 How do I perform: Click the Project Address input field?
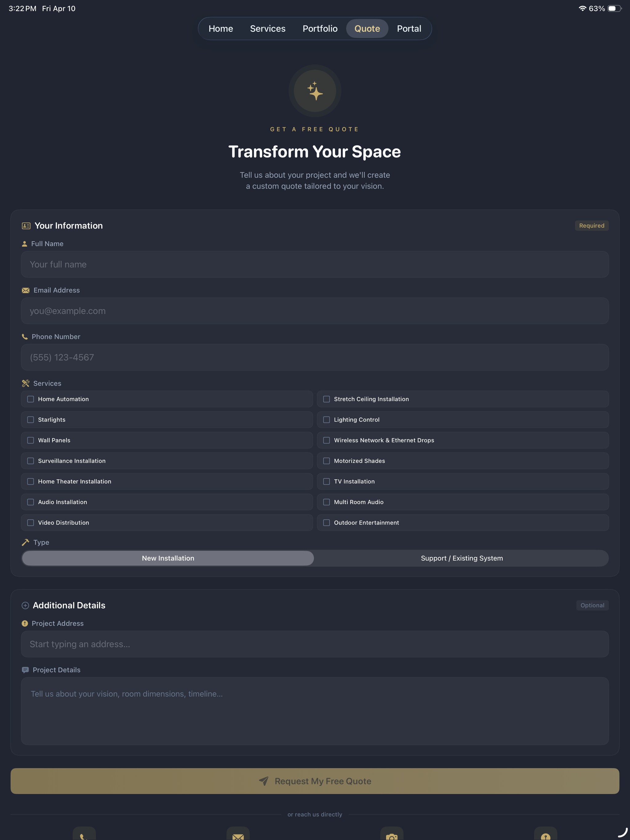click(x=315, y=644)
